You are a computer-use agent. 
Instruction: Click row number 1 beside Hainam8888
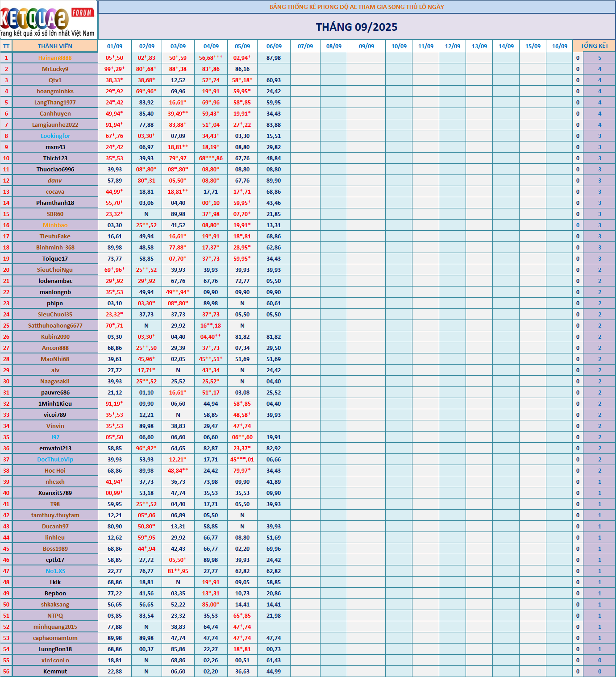(6, 58)
